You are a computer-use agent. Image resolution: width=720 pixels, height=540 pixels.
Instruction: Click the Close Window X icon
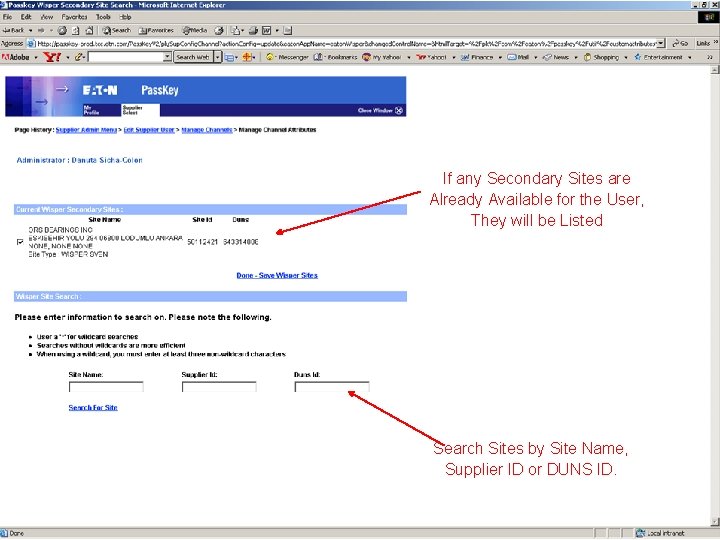click(399, 110)
